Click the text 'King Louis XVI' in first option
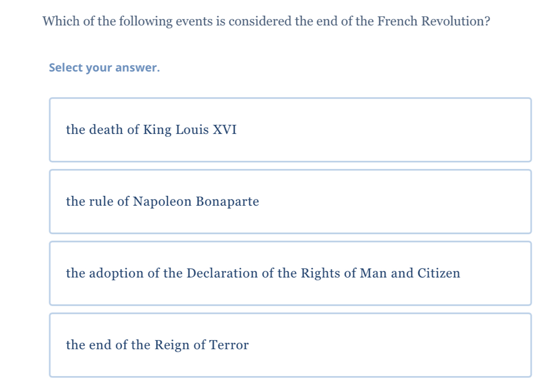 pos(190,130)
